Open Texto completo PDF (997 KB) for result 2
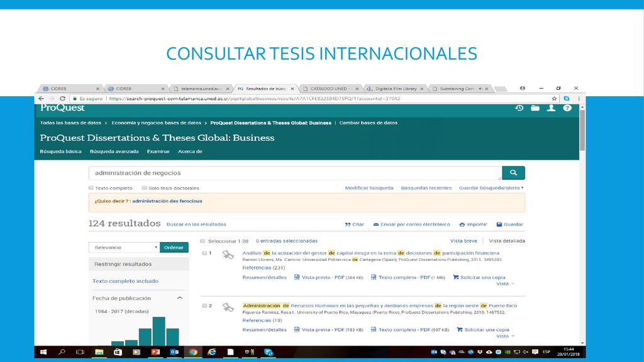This screenshot has height=362, width=644. 410,329
